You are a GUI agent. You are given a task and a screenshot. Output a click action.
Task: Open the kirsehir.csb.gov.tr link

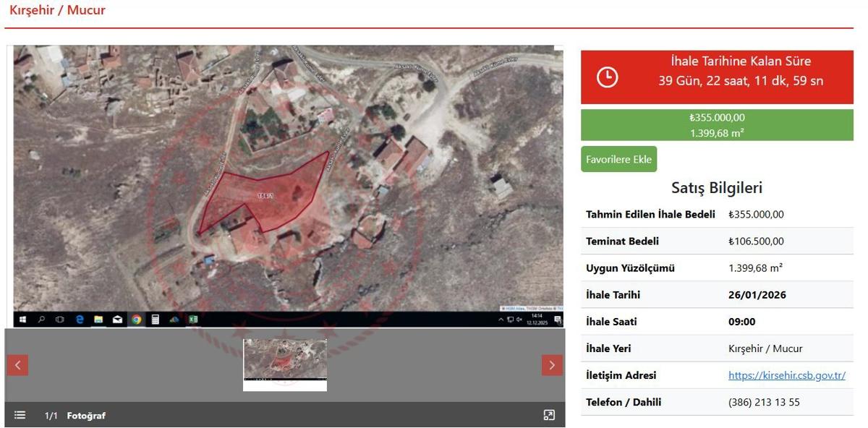point(786,375)
